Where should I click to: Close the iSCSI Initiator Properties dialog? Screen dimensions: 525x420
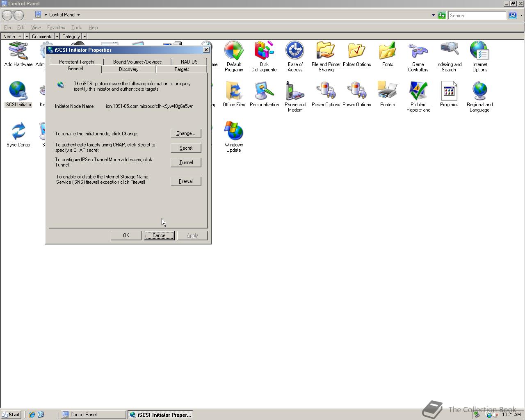tap(206, 50)
